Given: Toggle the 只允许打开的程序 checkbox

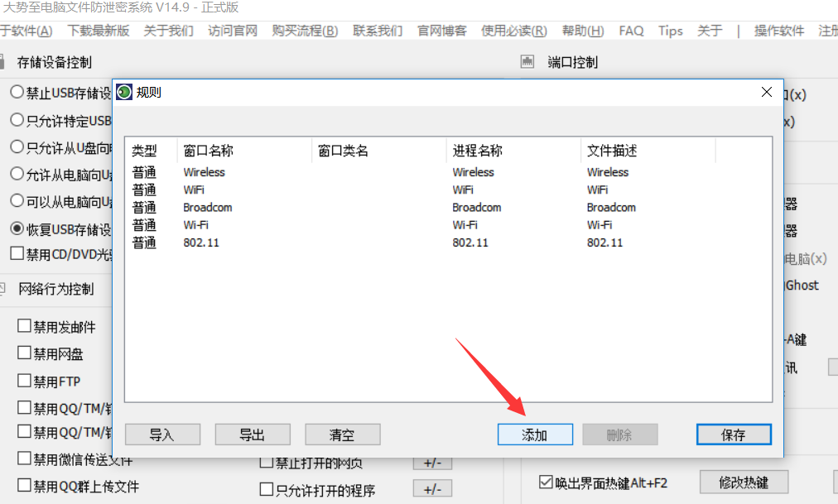Looking at the screenshot, I should [266, 489].
